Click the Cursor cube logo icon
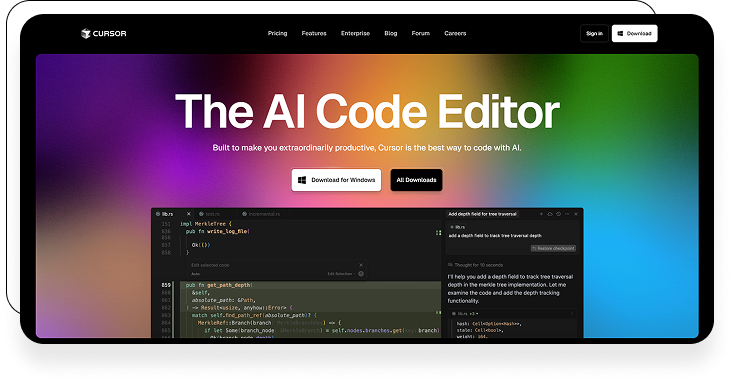Screen dimensions: 734x384 click(86, 33)
